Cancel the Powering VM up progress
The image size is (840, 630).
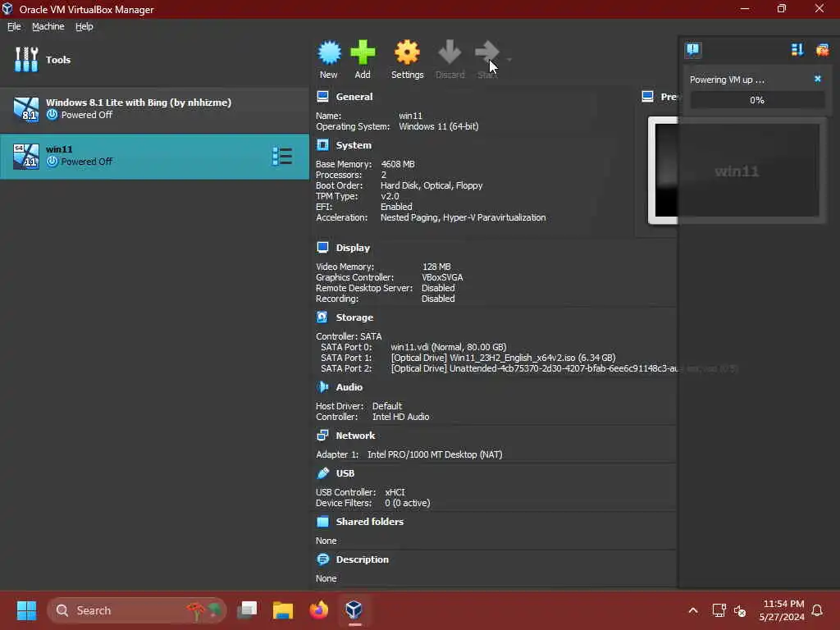[x=818, y=79]
